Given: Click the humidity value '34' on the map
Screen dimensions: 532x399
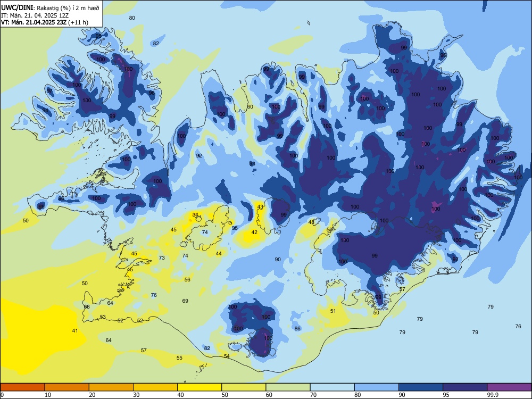Looking at the screenshot, I should [195, 214].
